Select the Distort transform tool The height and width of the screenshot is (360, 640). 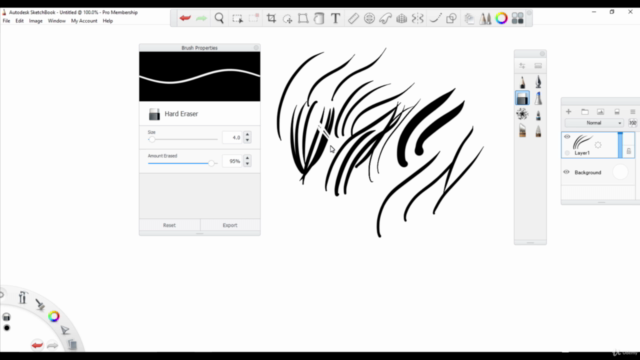(x=303, y=18)
